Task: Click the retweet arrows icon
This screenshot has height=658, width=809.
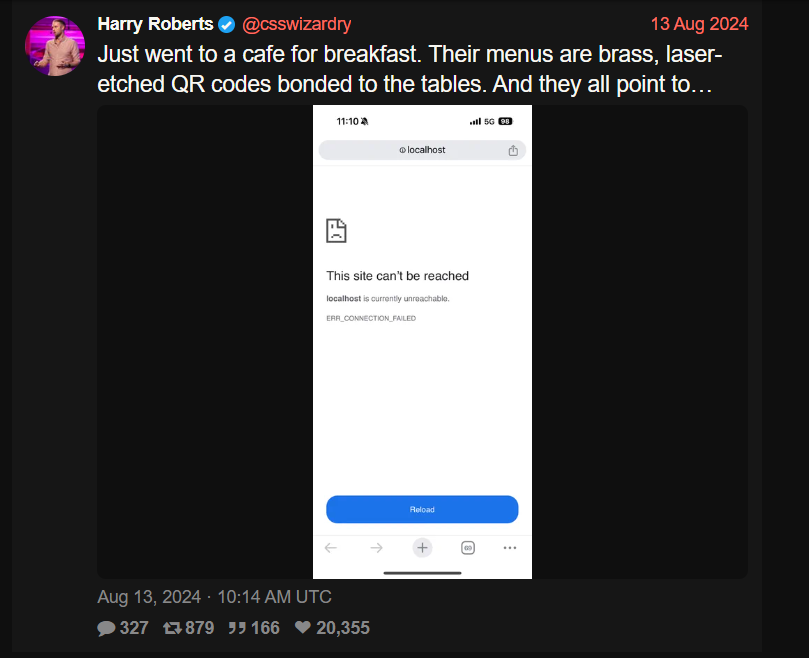Action: coord(172,628)
